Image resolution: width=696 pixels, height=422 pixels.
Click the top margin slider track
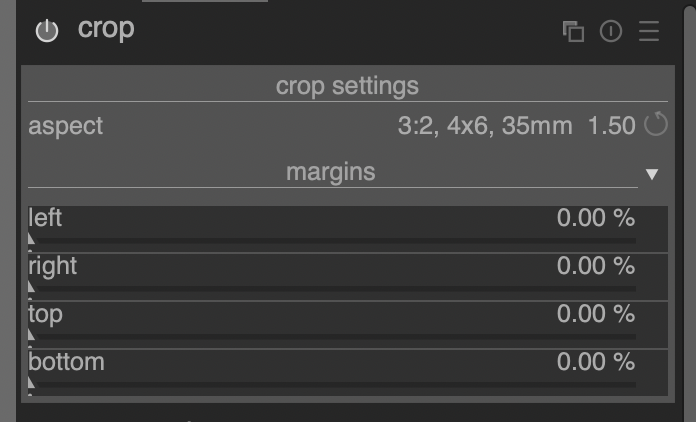pyautogui.click(x=332, y=337)
